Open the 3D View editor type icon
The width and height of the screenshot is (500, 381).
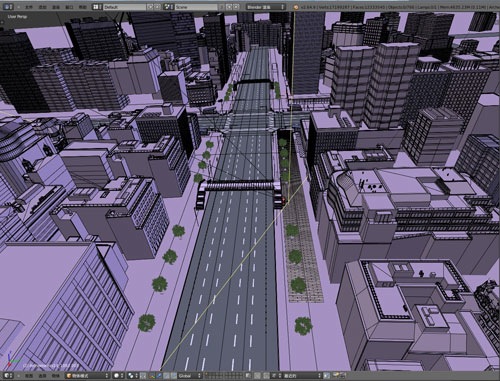click(x=8, y=375)
